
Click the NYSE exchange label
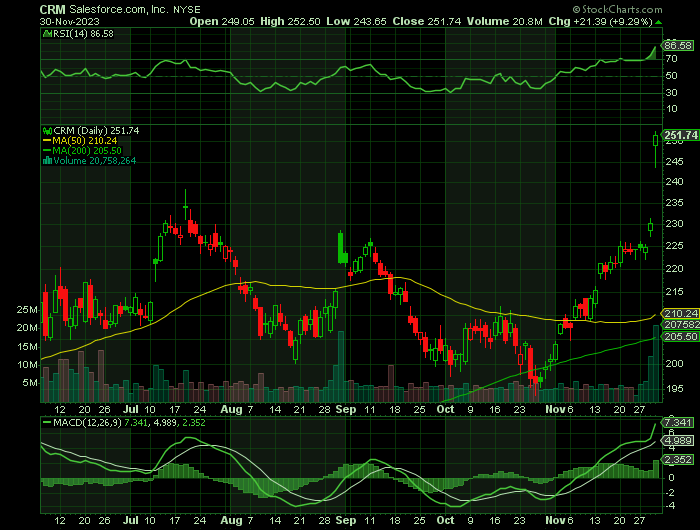(x=187, y=10)
